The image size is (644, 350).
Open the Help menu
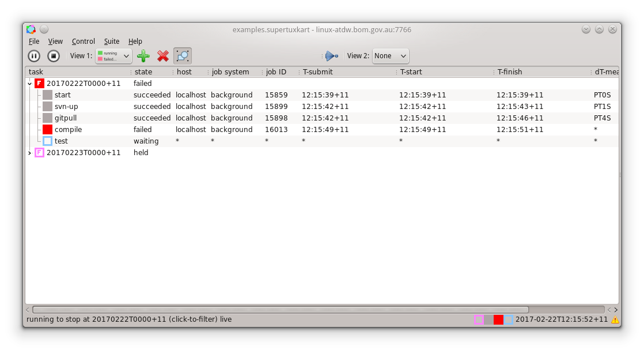[x=135, y=41]
